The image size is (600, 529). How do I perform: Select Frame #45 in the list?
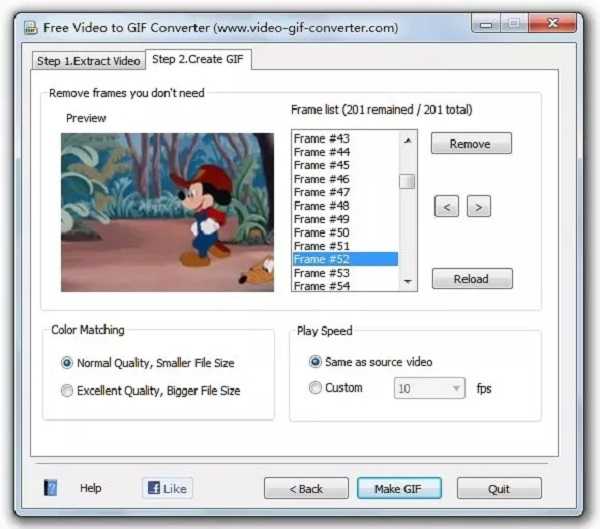(346, 165)
